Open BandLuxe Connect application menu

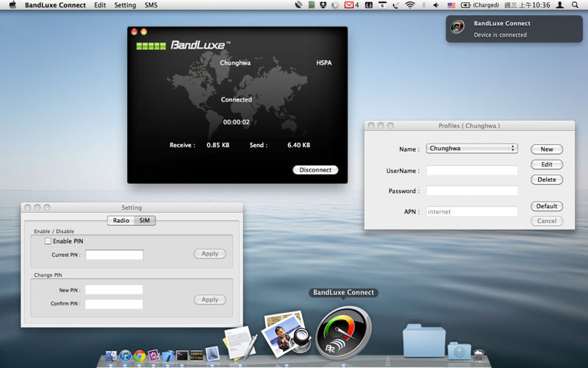(x=55, y=5)
